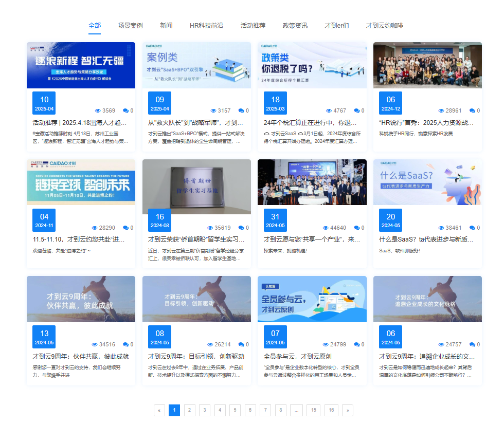This screenshot has height=425, width=504.
Task: Go to pagination page 8
Action: 281,410
